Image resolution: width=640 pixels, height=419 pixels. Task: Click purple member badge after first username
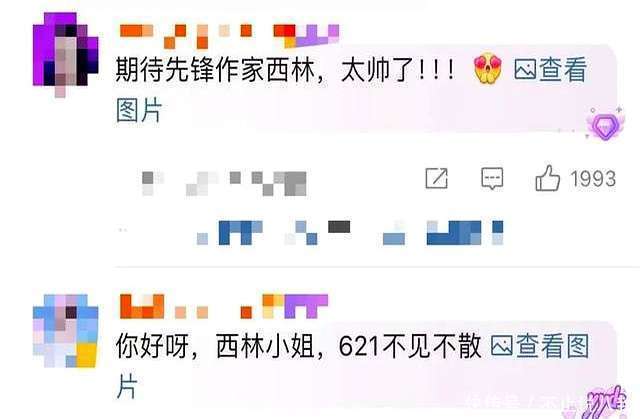coord(306,35)
